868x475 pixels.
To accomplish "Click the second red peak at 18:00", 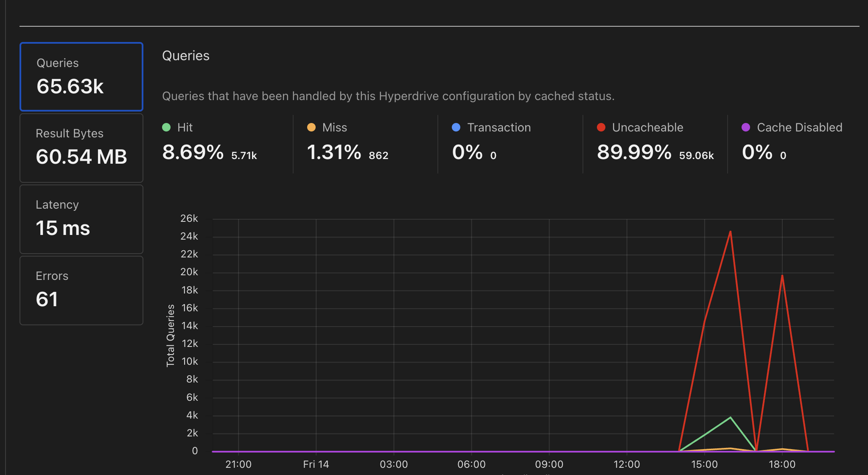I will tap(782, 276).
